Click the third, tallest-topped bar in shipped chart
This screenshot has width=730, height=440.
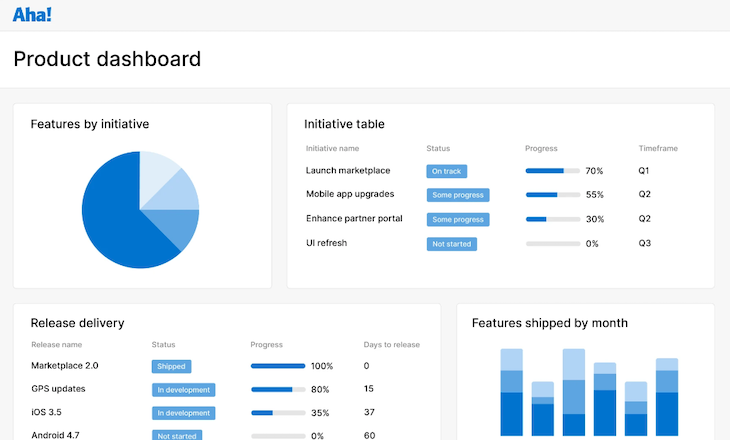click(x=574, y=392)
